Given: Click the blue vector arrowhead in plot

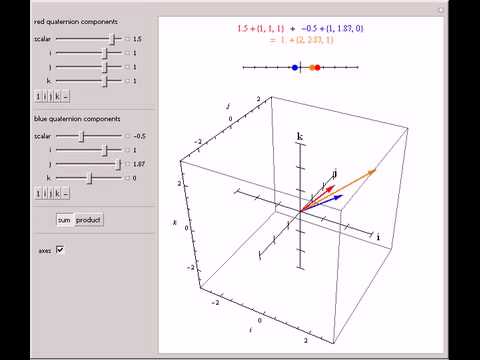Looking at the screenshot, I should 338,197.
